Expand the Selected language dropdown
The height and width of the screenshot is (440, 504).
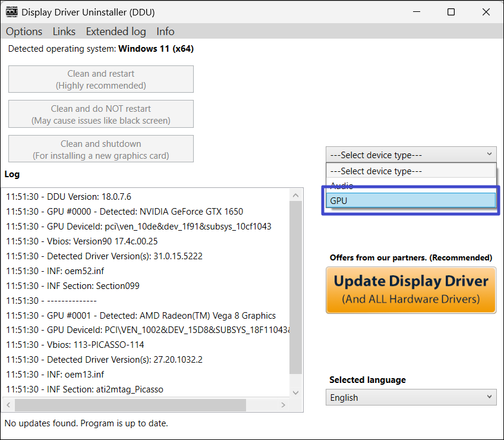[x=410, y=397]
